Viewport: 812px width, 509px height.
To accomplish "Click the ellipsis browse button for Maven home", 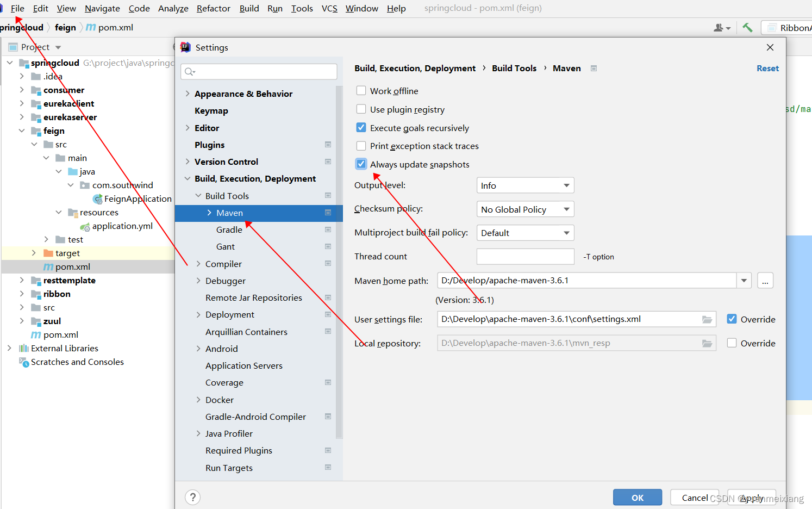I will pyautogui.click(x=765, y=281).
